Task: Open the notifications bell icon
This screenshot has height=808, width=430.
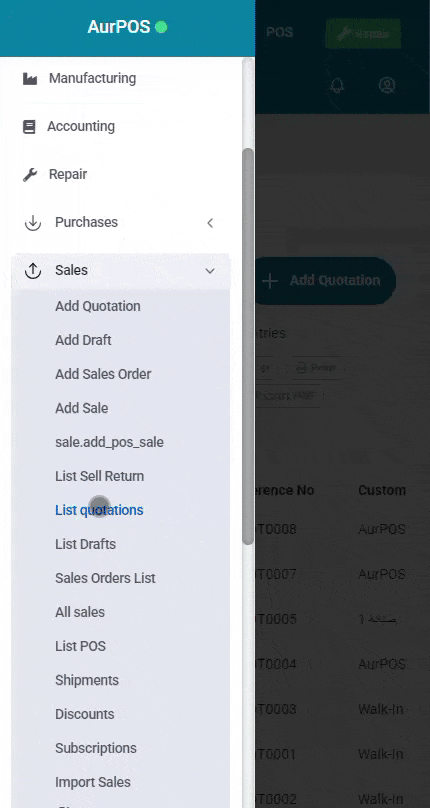Action: 337,85
